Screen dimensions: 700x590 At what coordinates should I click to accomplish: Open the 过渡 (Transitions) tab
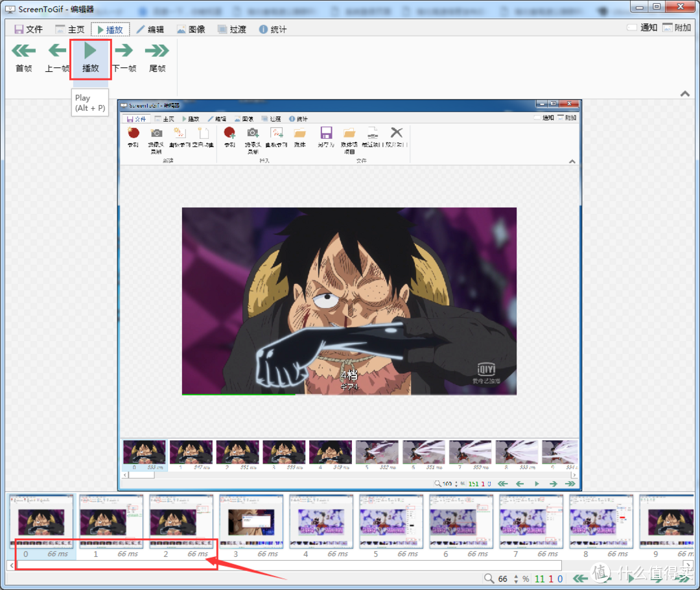pos(232,29)
